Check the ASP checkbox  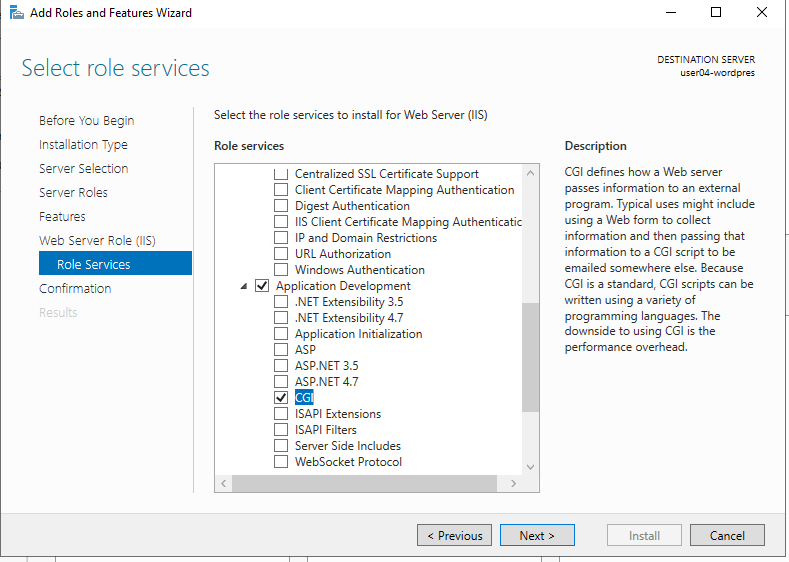281,350
